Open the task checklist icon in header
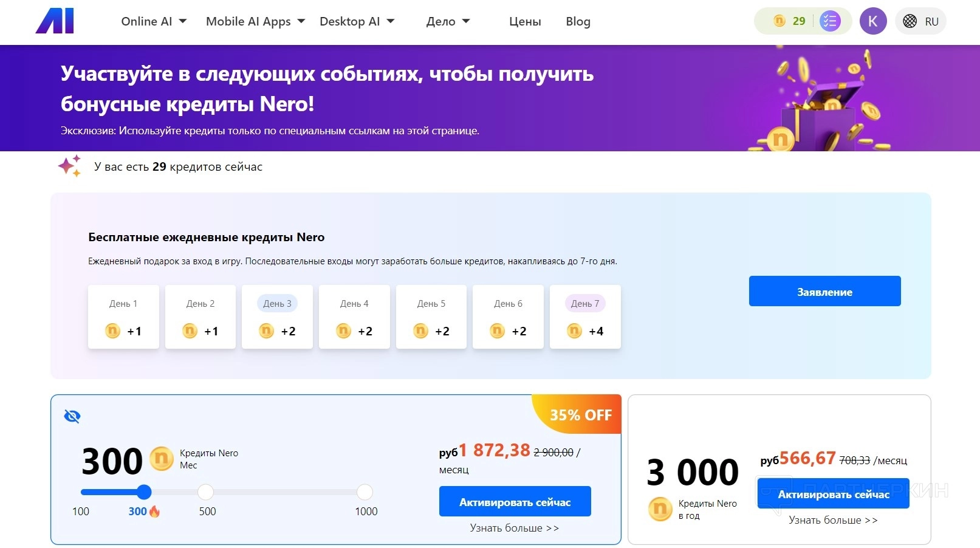 pos(829,21)
